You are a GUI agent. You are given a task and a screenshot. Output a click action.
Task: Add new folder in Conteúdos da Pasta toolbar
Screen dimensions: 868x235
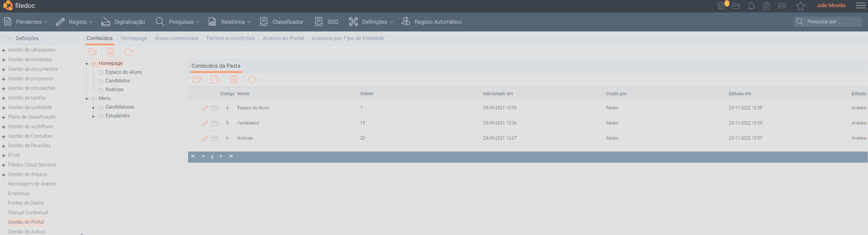click(x=197, y=79)
